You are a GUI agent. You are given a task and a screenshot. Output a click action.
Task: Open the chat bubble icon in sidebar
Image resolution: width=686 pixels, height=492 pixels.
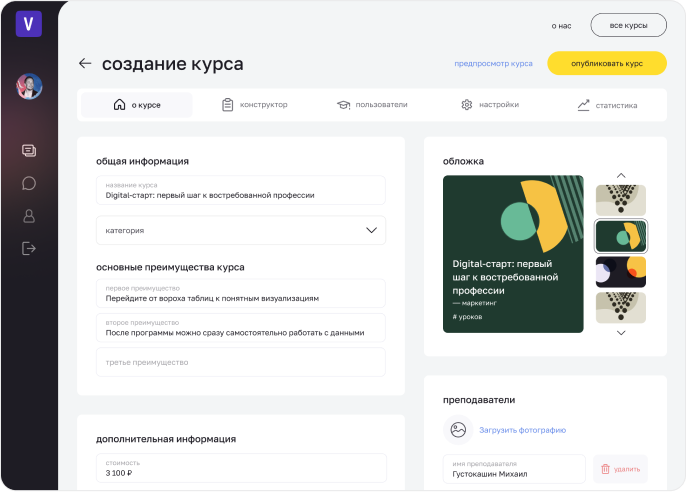click(29, 183)
